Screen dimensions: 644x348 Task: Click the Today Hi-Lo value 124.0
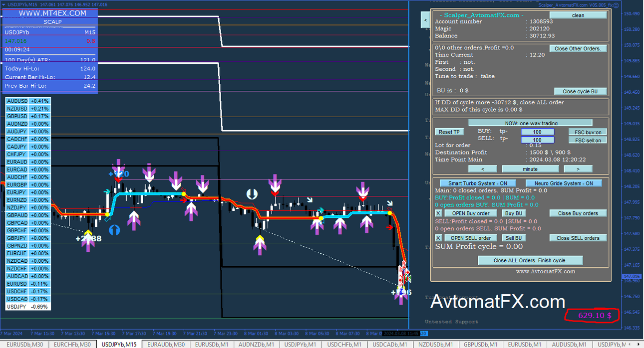pos(88,69)
